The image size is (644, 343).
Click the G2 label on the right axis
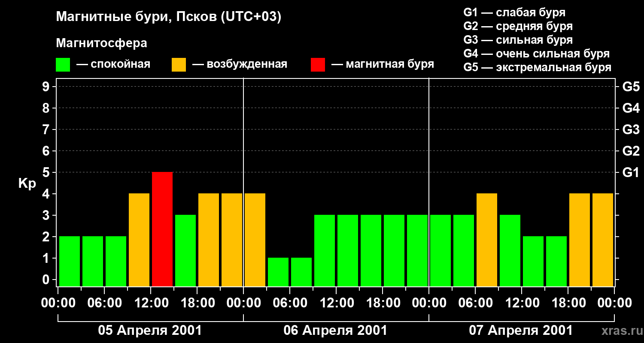pos(631,151)
